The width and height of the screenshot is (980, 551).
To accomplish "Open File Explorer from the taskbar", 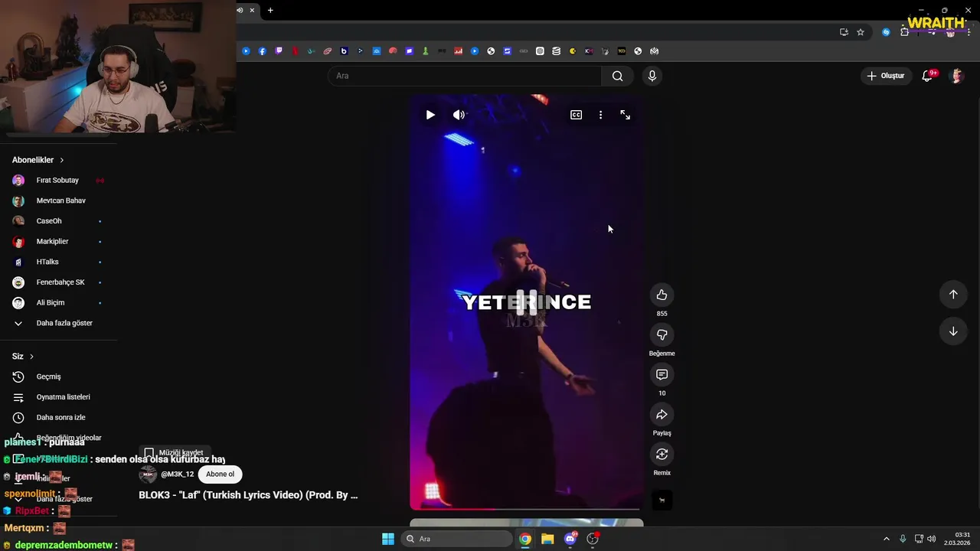I will pyautogui.click(x=547, y=539).
